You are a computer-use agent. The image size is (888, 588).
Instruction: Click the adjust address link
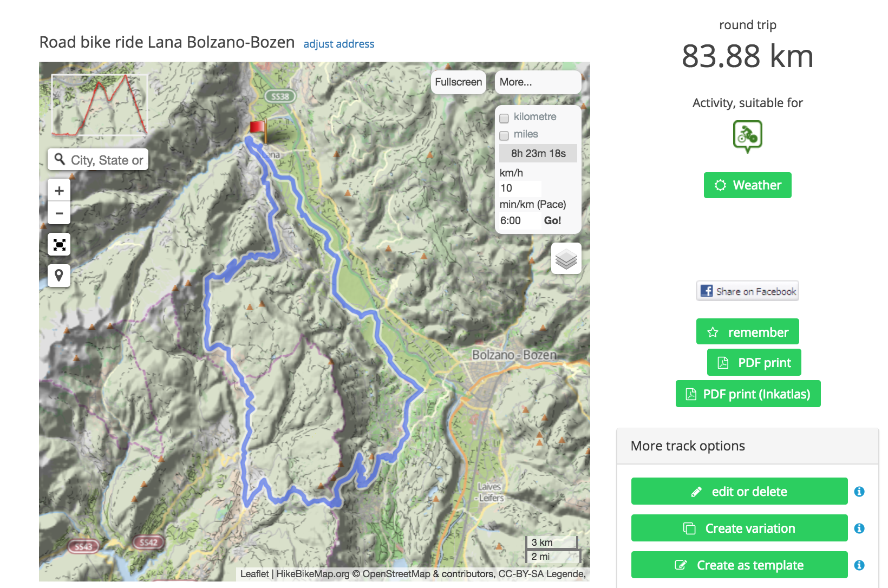pyautogui.click(x=339, y=44)
